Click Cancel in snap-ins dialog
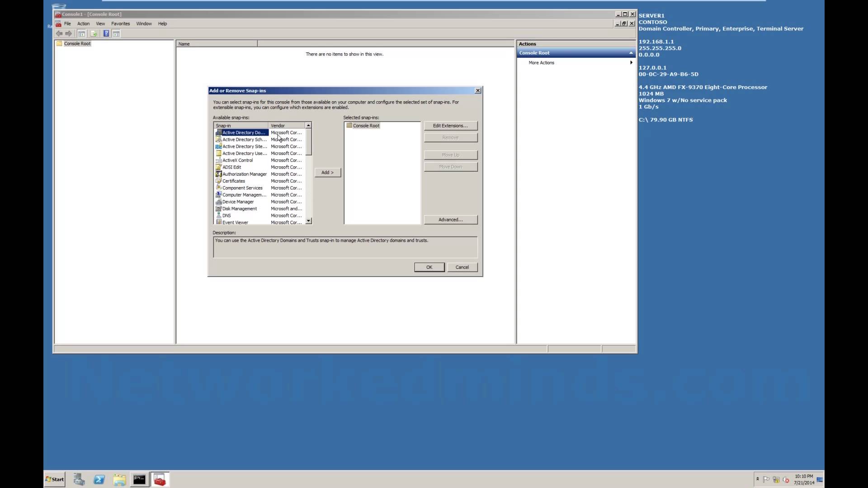This screenshot has height=488, width=868. coord(462,267)
